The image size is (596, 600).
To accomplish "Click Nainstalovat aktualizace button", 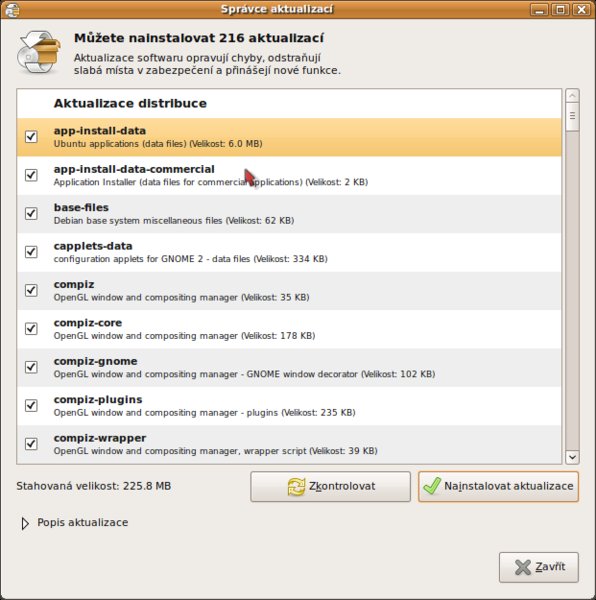I will coord(498,486).
